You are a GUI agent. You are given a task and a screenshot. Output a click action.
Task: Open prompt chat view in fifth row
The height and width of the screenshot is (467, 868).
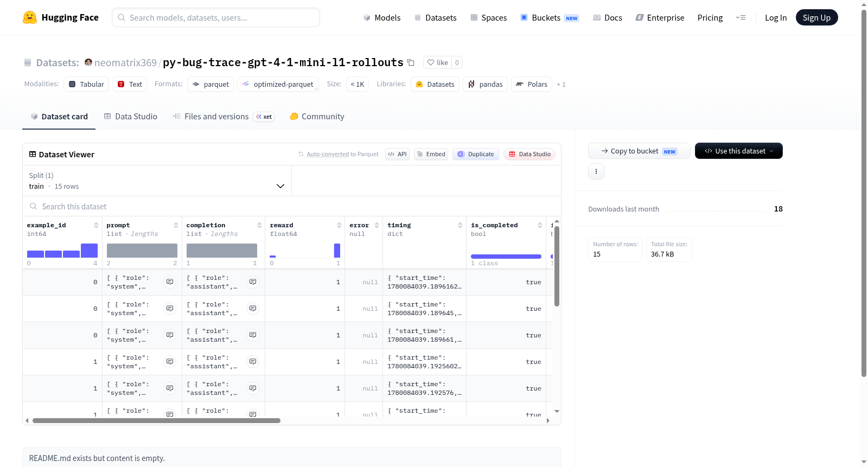tap(170, 388)
